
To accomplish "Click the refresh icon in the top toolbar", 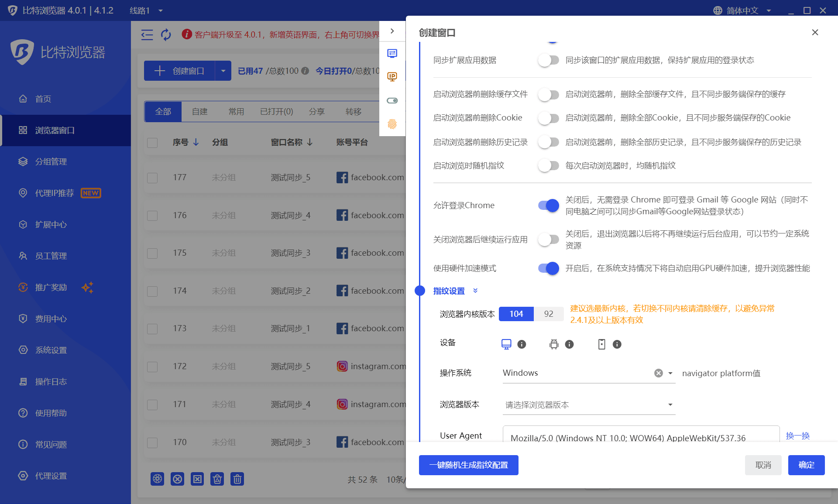I will pyautogui.click(x=166, y=35).
